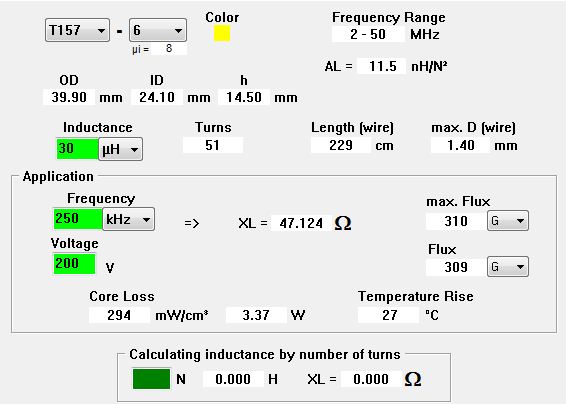Viewport: 566px width, 404px height.
Task: Click the OD value 39.90
Action: click(69, 97)
